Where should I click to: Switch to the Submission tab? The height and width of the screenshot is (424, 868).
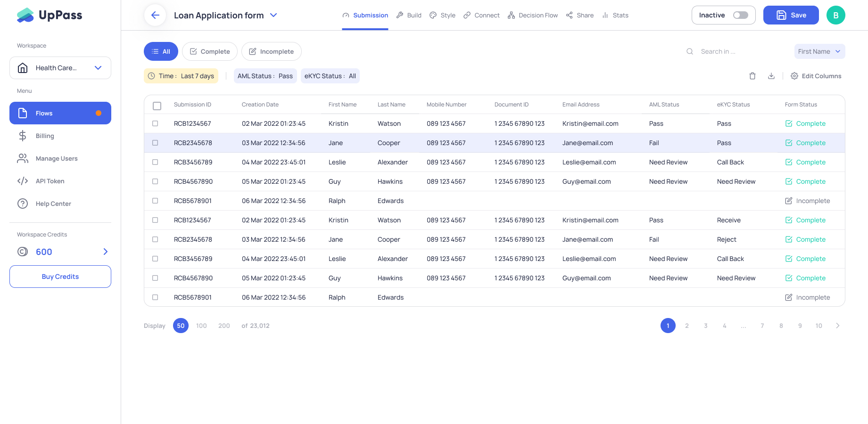(x=365, y=15)
